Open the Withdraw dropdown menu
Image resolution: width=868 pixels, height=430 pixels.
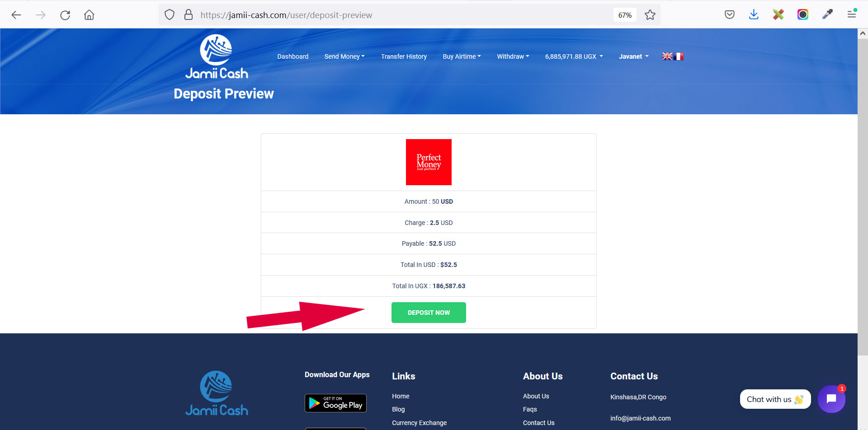[513, 56]
